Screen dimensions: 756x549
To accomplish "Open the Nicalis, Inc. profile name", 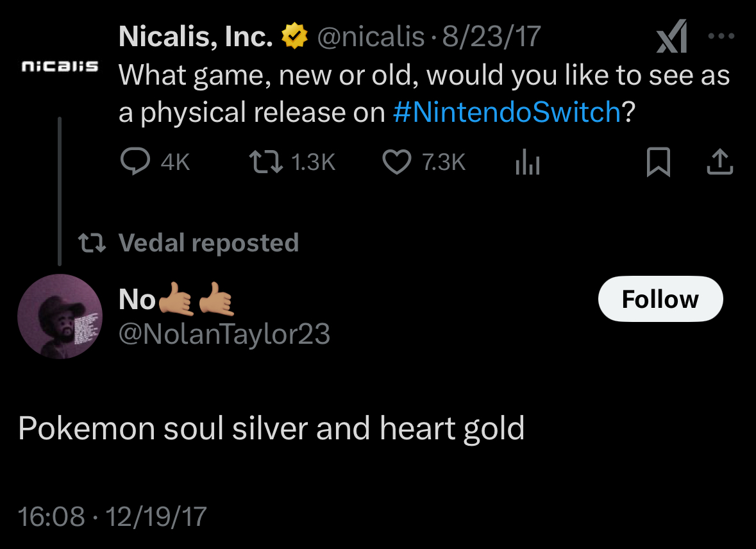I will [x=196, y=38].
